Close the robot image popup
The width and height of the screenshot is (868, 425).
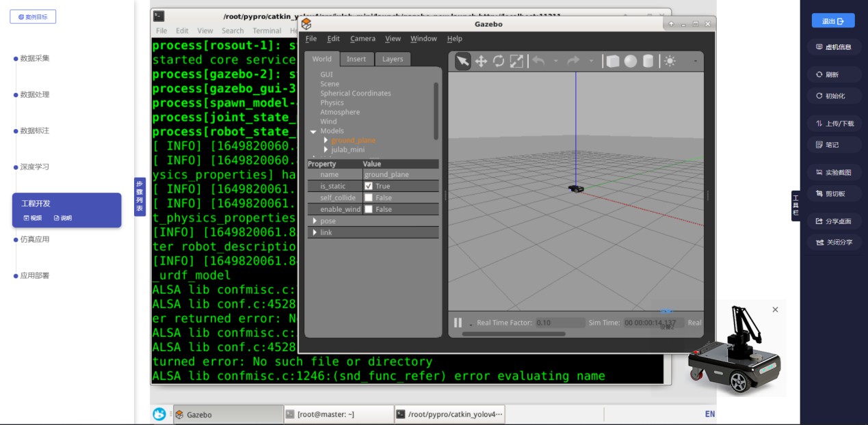click(x=775, y=310)
